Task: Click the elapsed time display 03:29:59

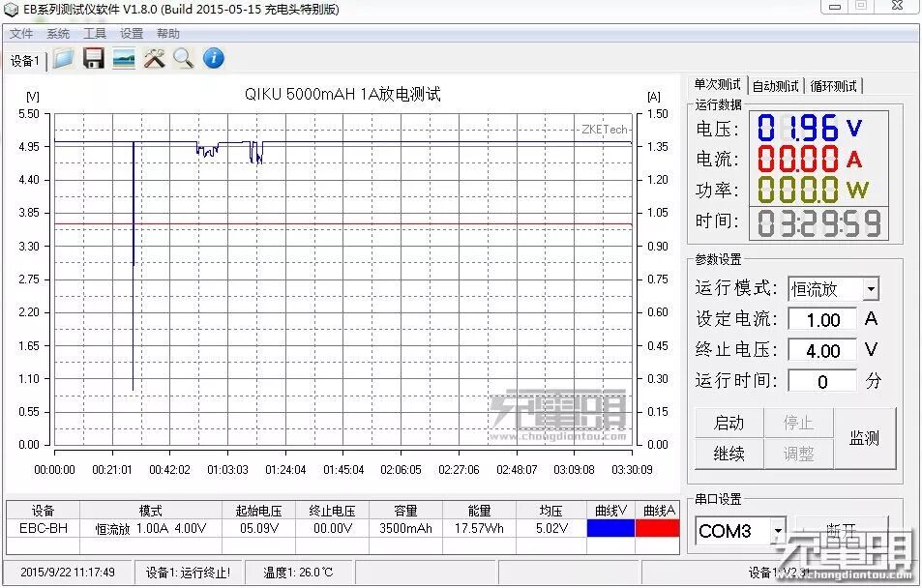Action: tap(818, 223)
